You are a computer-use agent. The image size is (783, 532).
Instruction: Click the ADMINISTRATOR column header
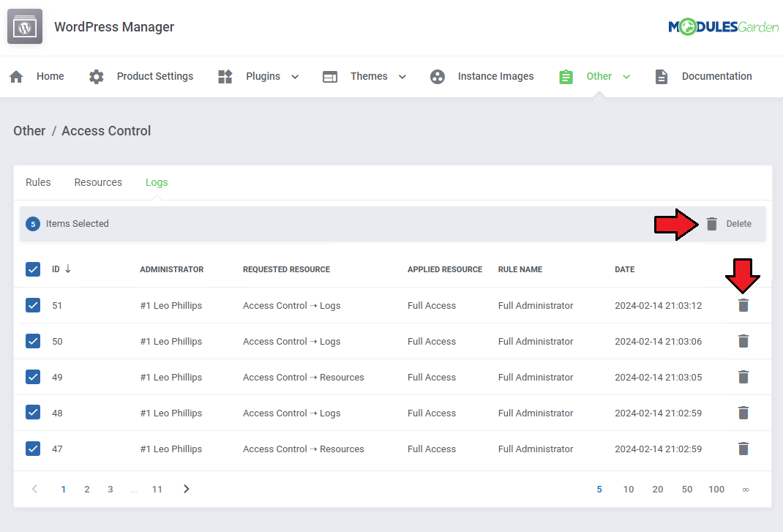pyautogui.click(x=172, y=269)
